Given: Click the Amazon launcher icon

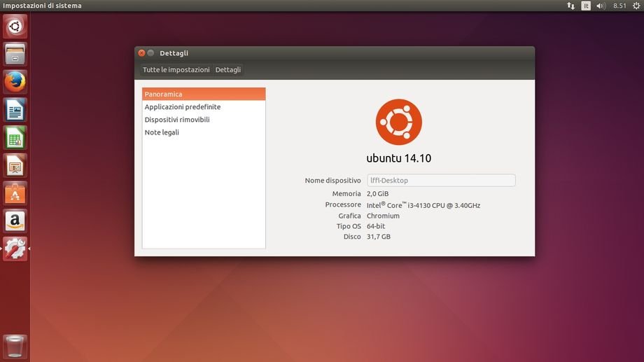Looking at the screenshot, I should coord(15,221).
